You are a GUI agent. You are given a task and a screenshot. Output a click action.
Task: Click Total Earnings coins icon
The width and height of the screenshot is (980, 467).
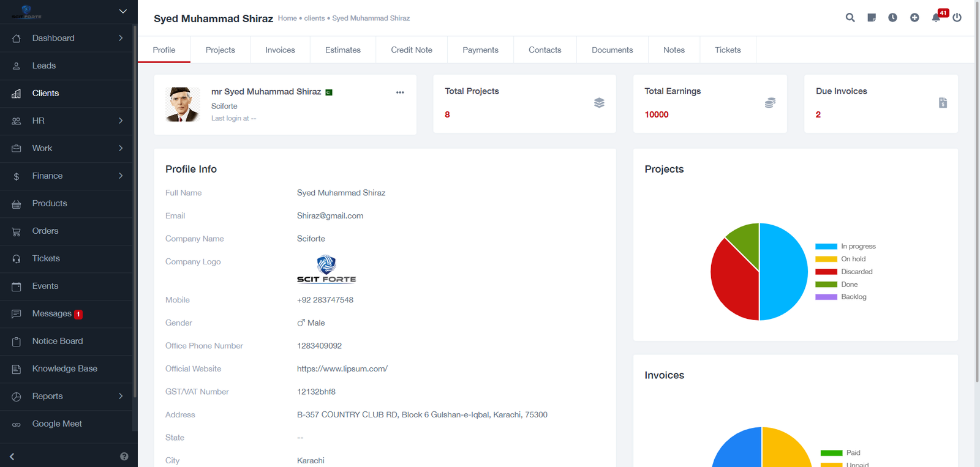click(x=770, y=103)
